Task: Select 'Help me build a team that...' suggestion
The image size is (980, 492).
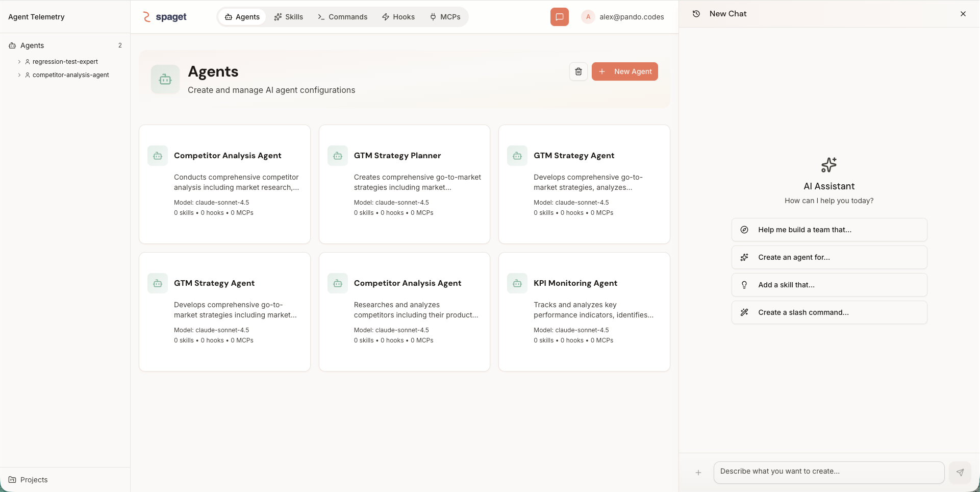Action: click(x=828, y=230)
